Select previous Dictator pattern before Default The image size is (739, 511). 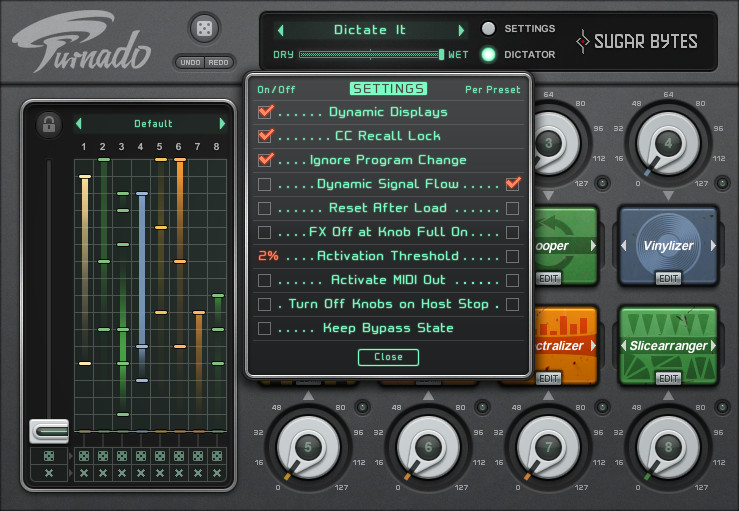click(x=79, y=124)
